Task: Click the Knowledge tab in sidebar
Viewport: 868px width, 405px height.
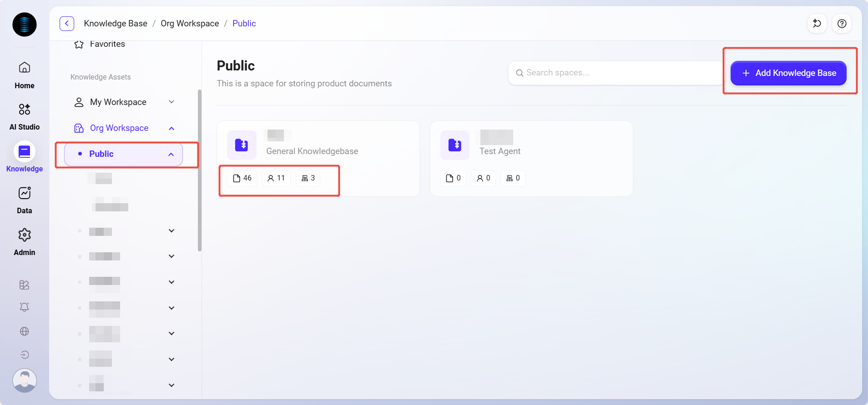Action: pyautogui.click(x=25, y=157)
